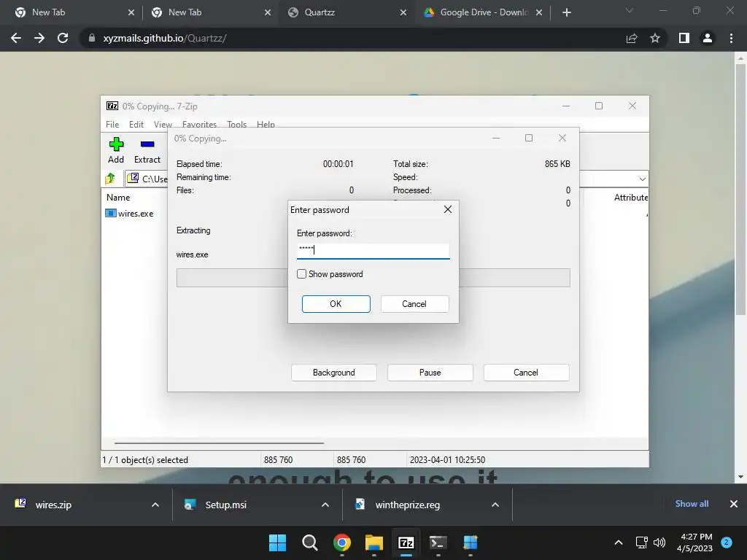Pause the extraction
The height and width of the screenshot is (560, 747).
coord(430,373)
